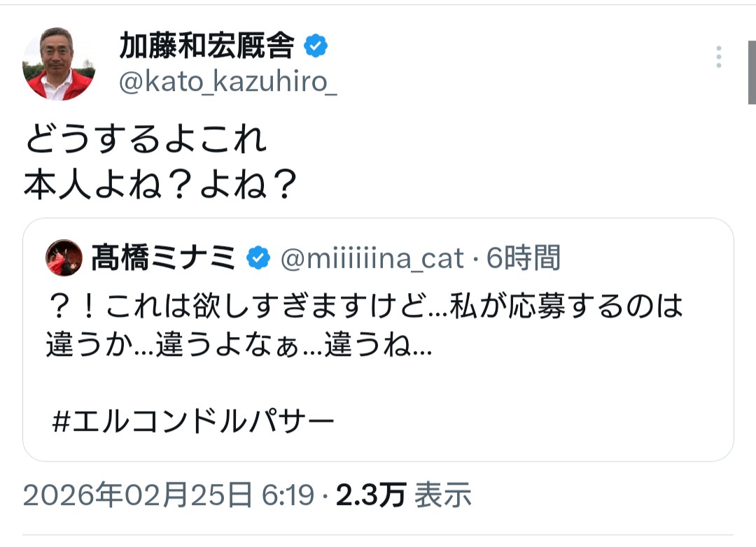Click the 6時間 quoted tweet timestamp
756x547 pixels.
point(523,259)
